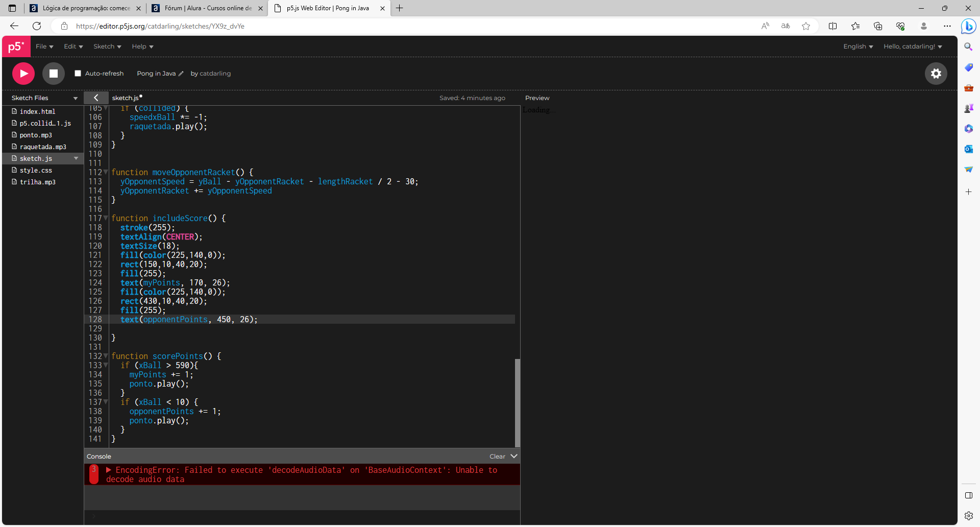This screenshot has width=980, height=527.
Task: Switch to Fórum Alura browser tab
Action: tap(207, 8)
